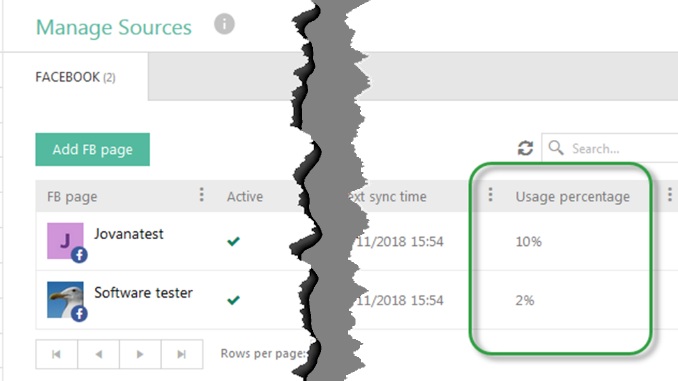Select the Software tester page name
The width and height of the screenshot is (678, 381).
(x=144, y=293)
